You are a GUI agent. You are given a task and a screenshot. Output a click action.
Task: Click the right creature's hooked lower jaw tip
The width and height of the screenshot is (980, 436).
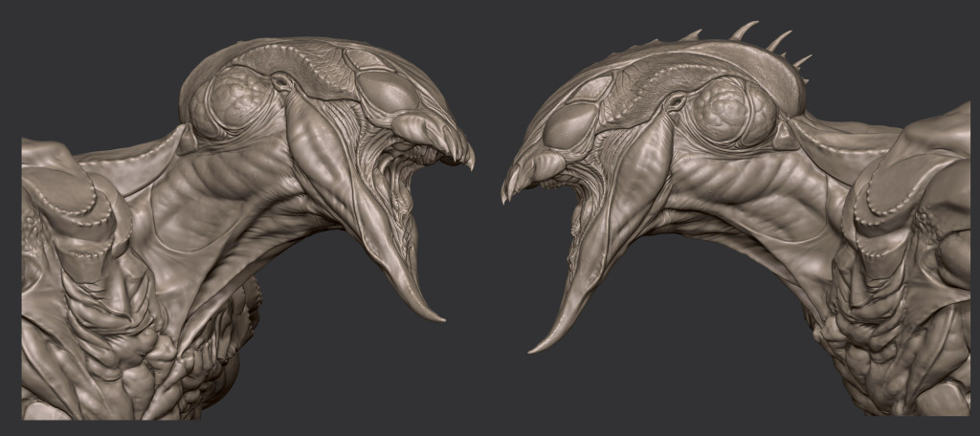(532, 349)
